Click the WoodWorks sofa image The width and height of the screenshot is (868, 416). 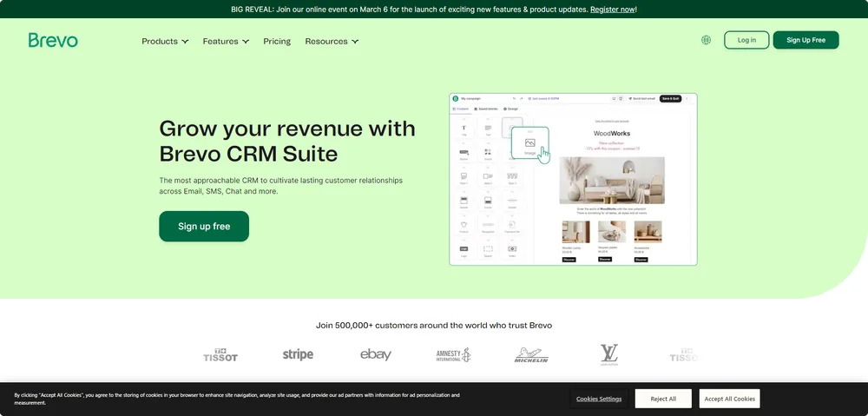point(612,181)
